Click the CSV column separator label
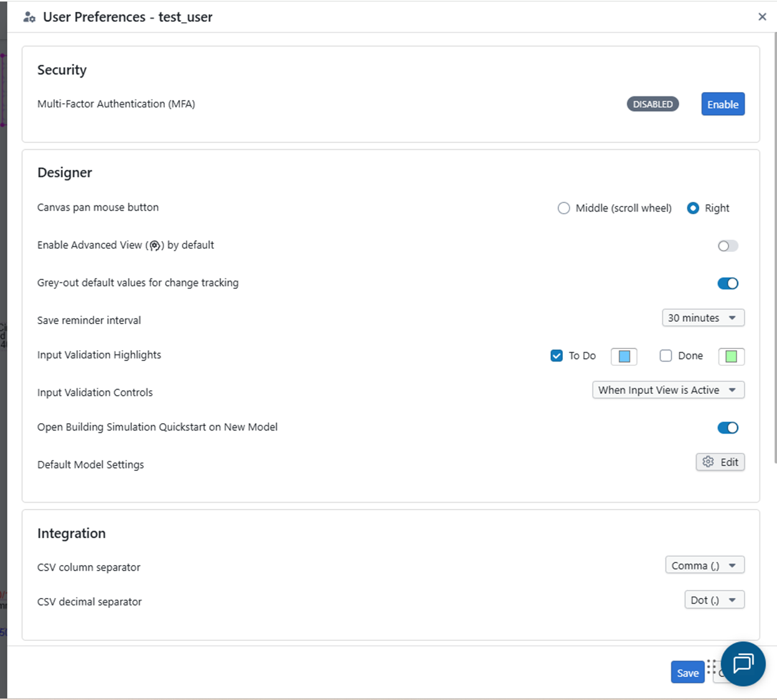Image resolution: width=777 pixels, height=700 pixels. click(88, 567)
